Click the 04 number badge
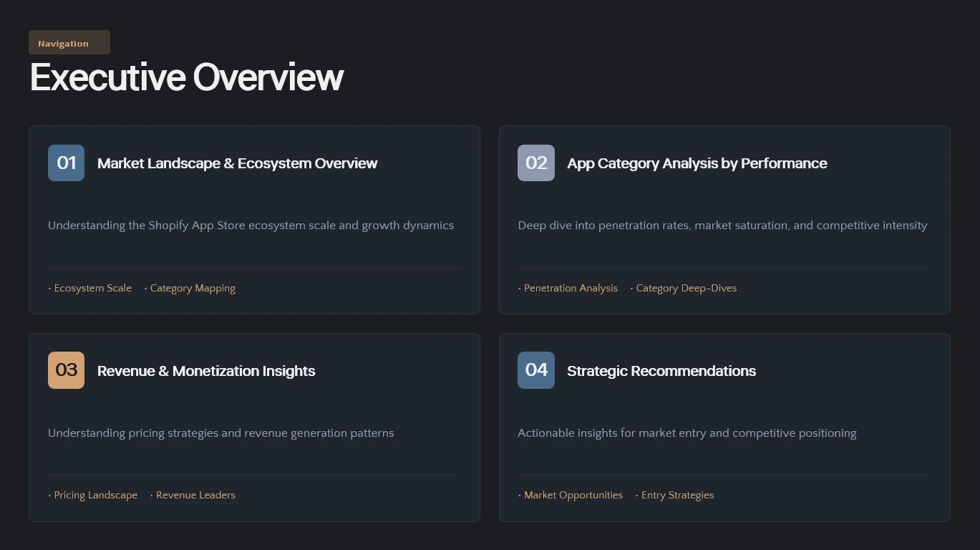This screenshot has width=980, height=550. point(535,370)
